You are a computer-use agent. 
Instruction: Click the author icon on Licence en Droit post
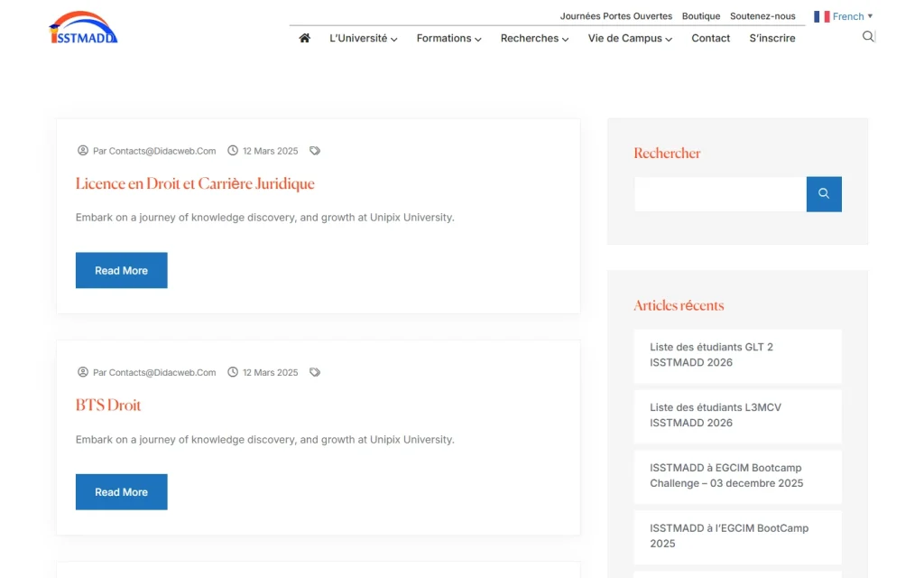point(83,151)
